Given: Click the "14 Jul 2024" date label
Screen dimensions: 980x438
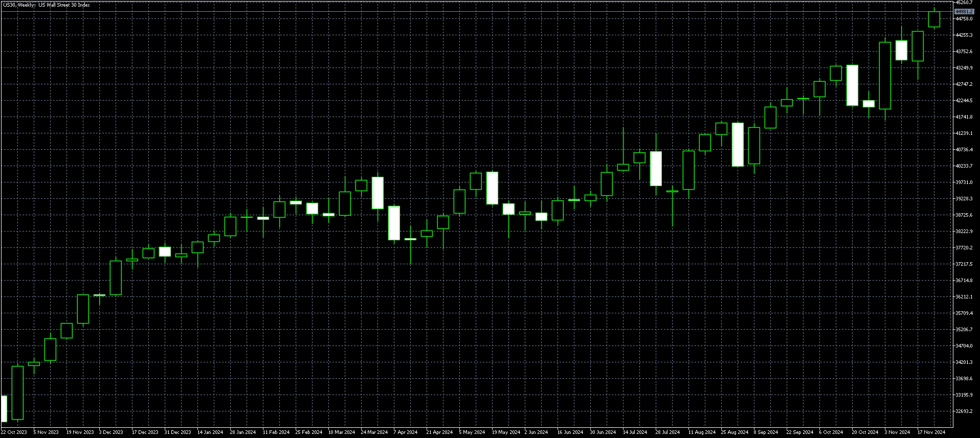Looking at the screenshot, I should point(635,432).
